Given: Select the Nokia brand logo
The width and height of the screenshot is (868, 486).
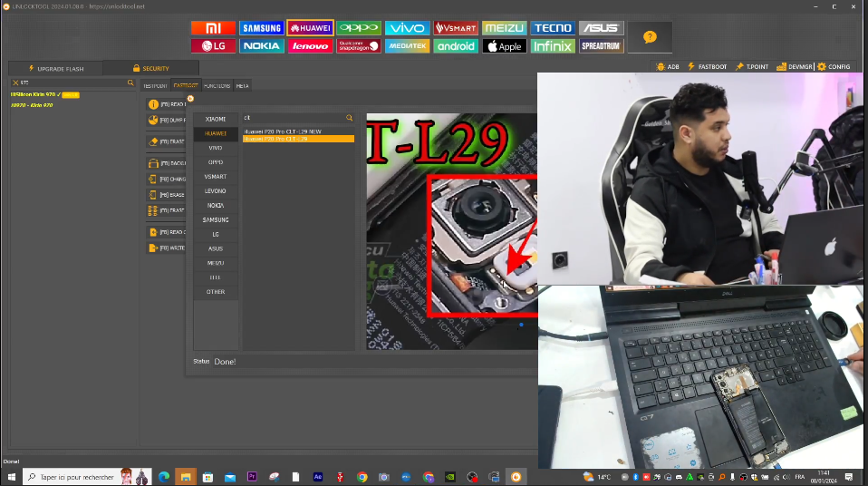Looking at the screenshot, I should 261,46.
